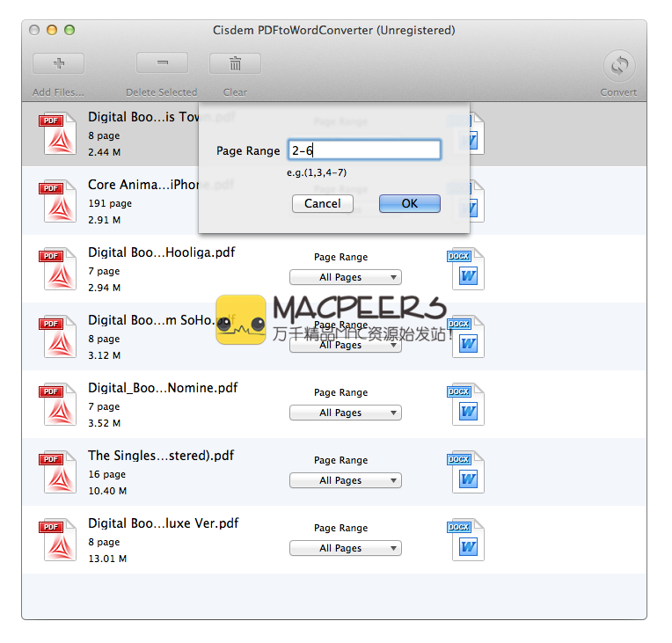Click DOCX output icon for luxe Ver file
The width and height of the screenshot is (672, 643).
[x=467, y=540]
